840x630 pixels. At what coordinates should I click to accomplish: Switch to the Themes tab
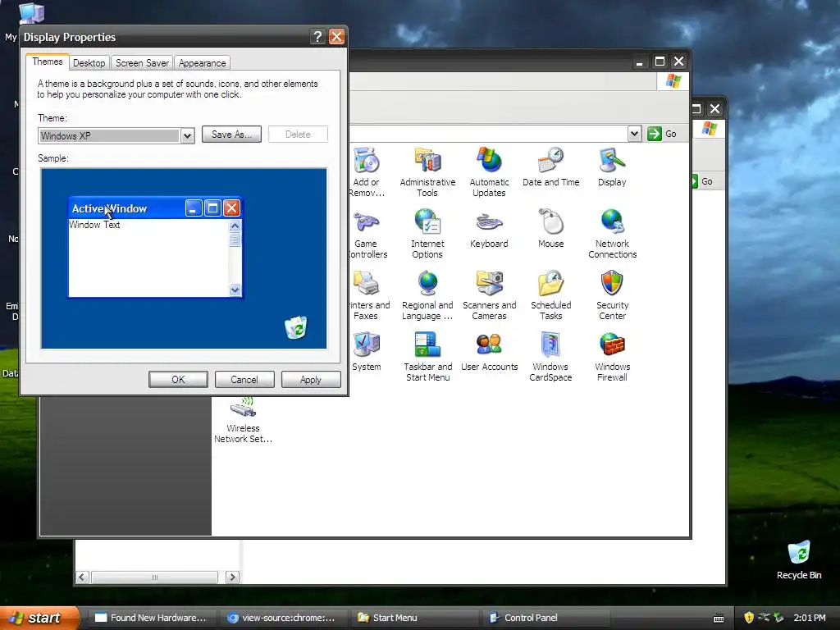[x=47, y=62]
